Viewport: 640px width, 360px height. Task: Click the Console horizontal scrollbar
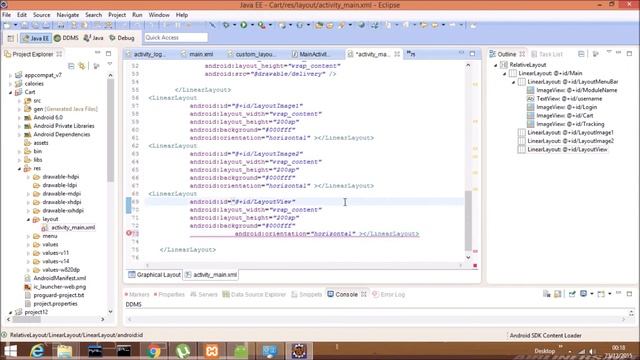pos(376,319)
